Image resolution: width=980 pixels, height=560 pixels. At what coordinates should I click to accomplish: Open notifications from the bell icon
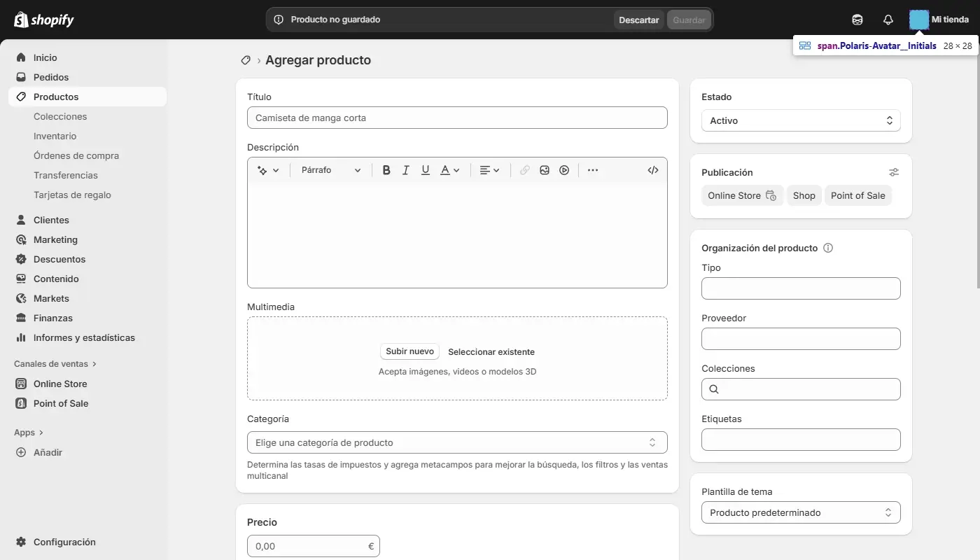coord(888,19)
